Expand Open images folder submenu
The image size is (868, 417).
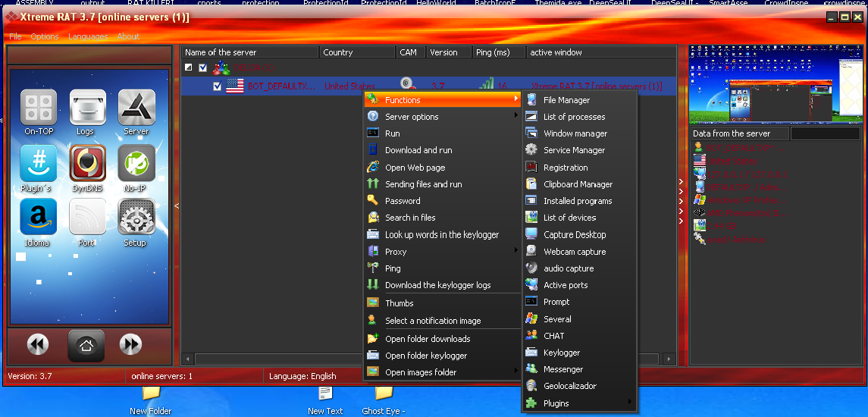point(443,372)
